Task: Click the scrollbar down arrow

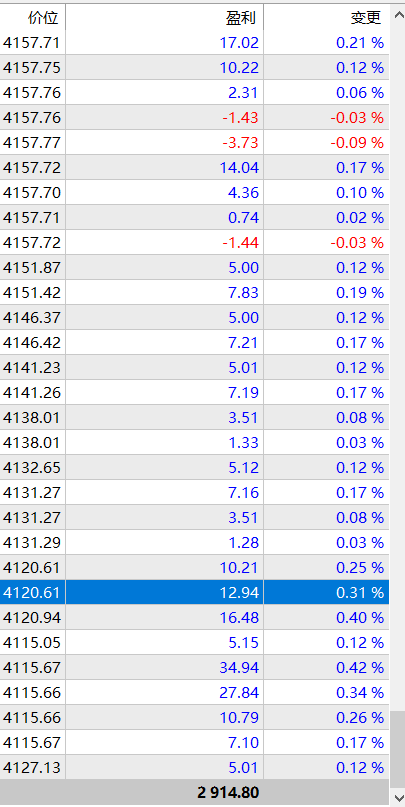Action: [397, 797]
